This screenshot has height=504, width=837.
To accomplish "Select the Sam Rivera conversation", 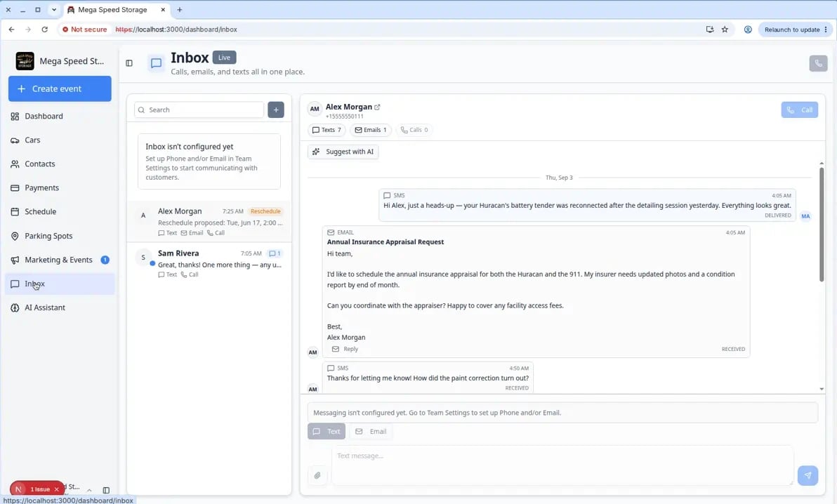I will click(209, 264).
